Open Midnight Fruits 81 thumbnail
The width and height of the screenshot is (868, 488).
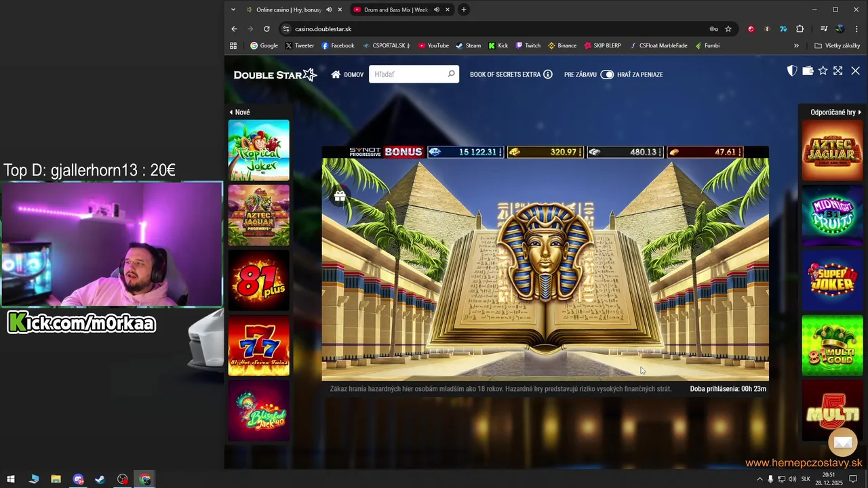pos(832,215)
